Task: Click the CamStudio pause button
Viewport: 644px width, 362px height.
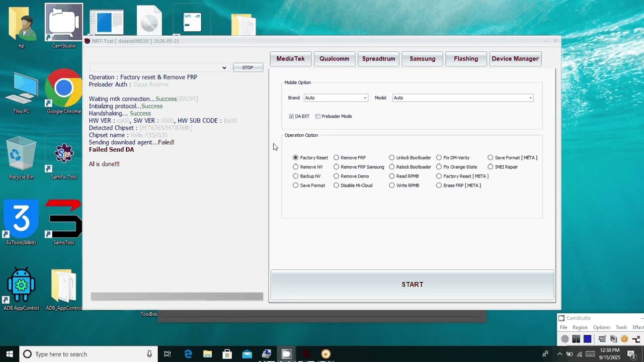Action: [576, 339]
